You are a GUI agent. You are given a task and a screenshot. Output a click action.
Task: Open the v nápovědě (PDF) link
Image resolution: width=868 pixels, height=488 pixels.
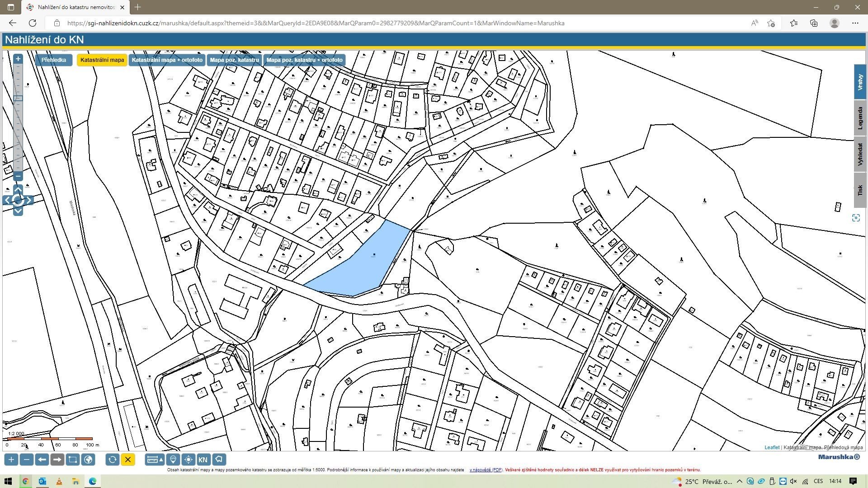pos(486,470)
